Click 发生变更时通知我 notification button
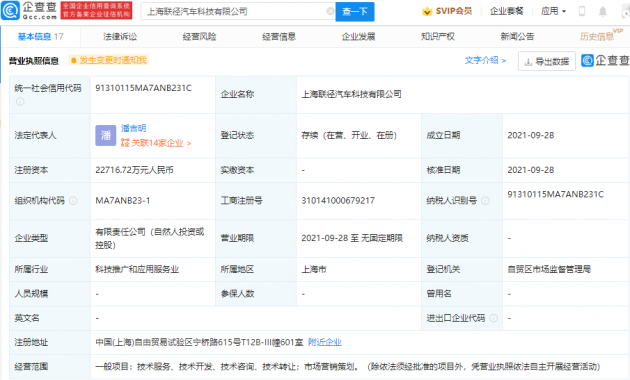This screenshot has height=380, width=630. pyautogui.click(x=108, y=60)
